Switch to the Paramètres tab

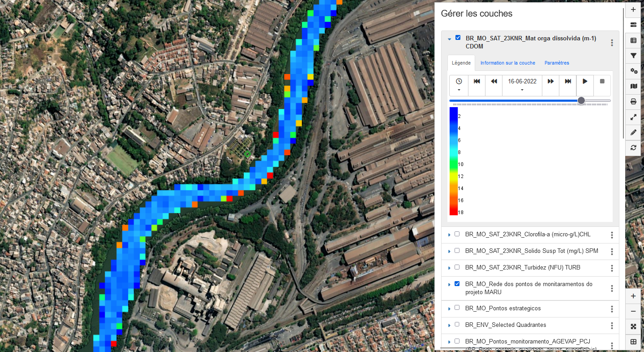[x=557, y=63]
